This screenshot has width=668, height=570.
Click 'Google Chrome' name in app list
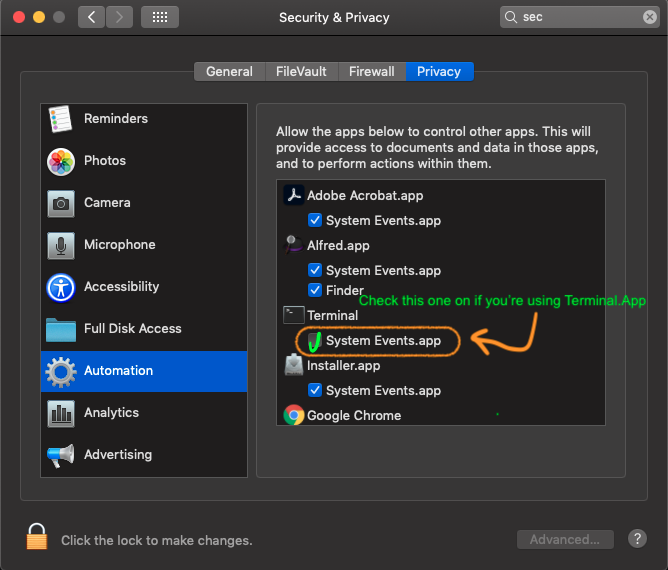coord(354,415)
